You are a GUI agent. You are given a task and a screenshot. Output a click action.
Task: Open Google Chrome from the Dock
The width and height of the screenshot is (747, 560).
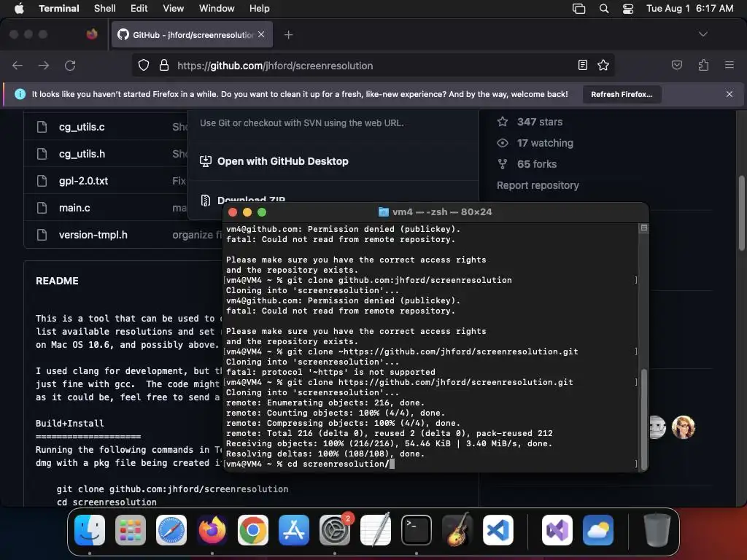coord(253,530)
